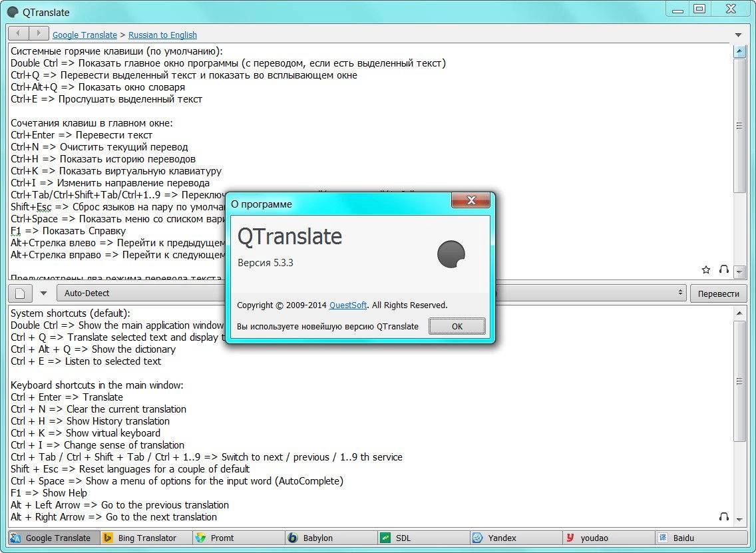756x553 pixels.
Task: Go forward with the right navigation arrow
Action: (39, 33)
